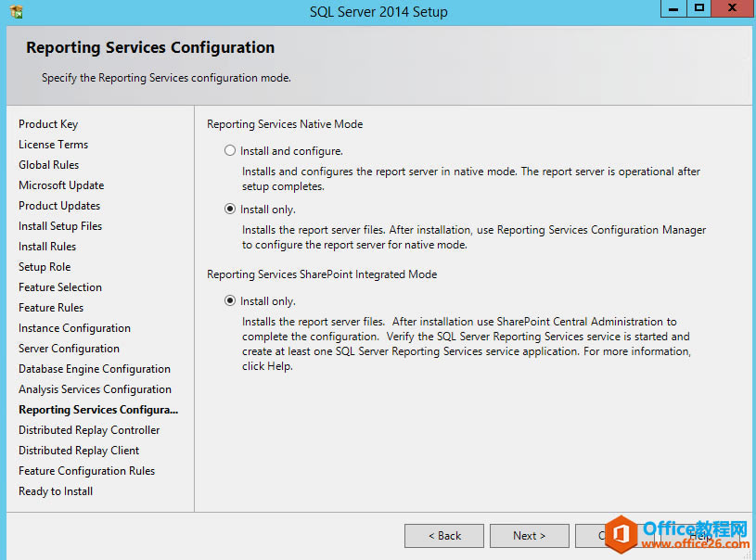Click description mentioning SharePoint Central Administration
The width and height of the screenshot is (756, 560).
[x=467, y=344]
